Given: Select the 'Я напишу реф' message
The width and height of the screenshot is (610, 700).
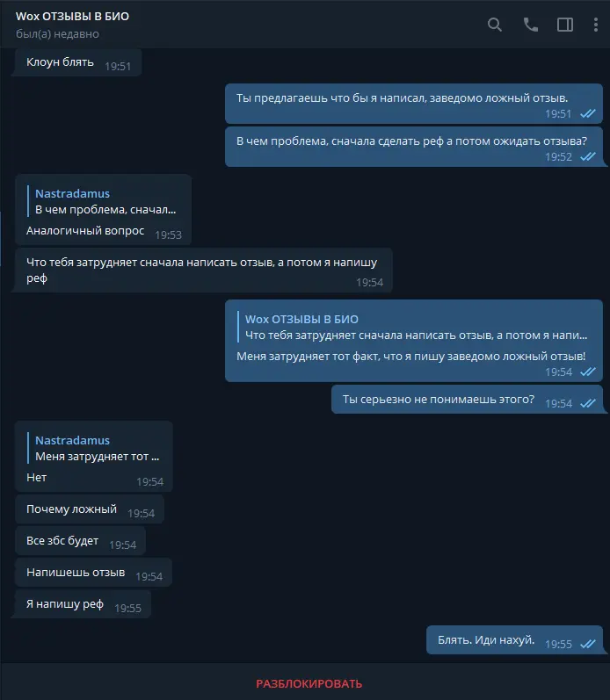Looking at the screenshot, I should [83, 604].
